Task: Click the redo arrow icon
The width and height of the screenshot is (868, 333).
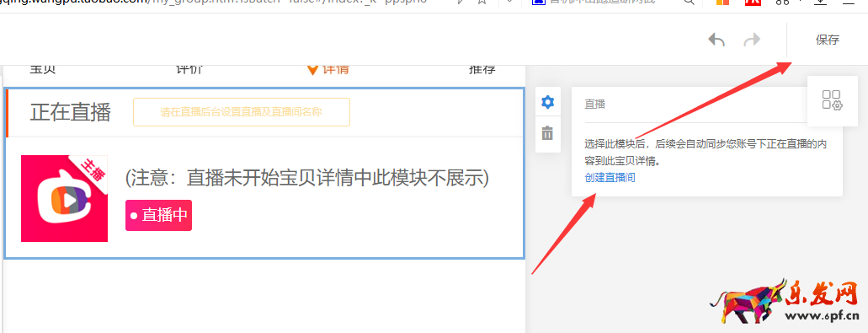Action: tap(752, 40)
